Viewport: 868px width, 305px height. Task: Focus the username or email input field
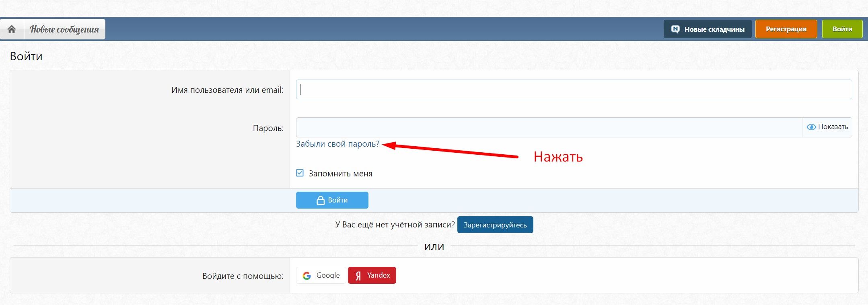pos(574,90)
